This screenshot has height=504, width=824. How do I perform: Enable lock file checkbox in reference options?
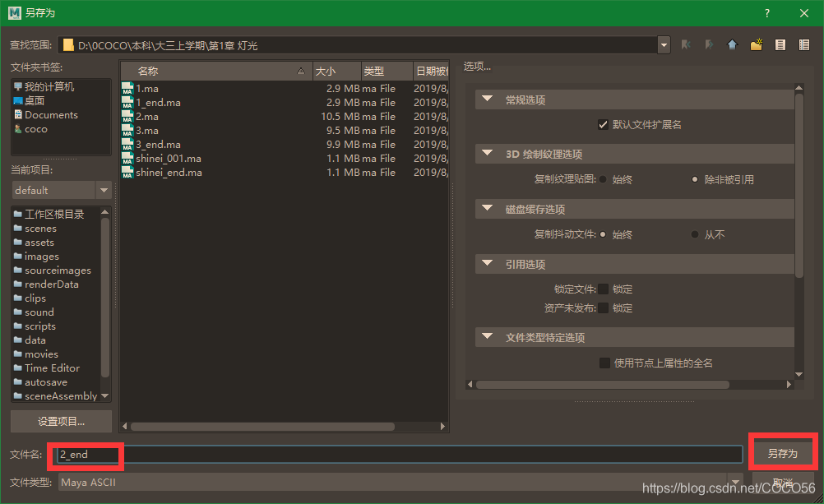coord(603,289)
